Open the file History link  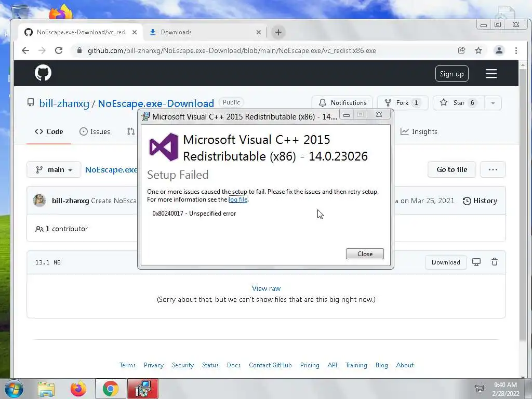click(480, 201)
